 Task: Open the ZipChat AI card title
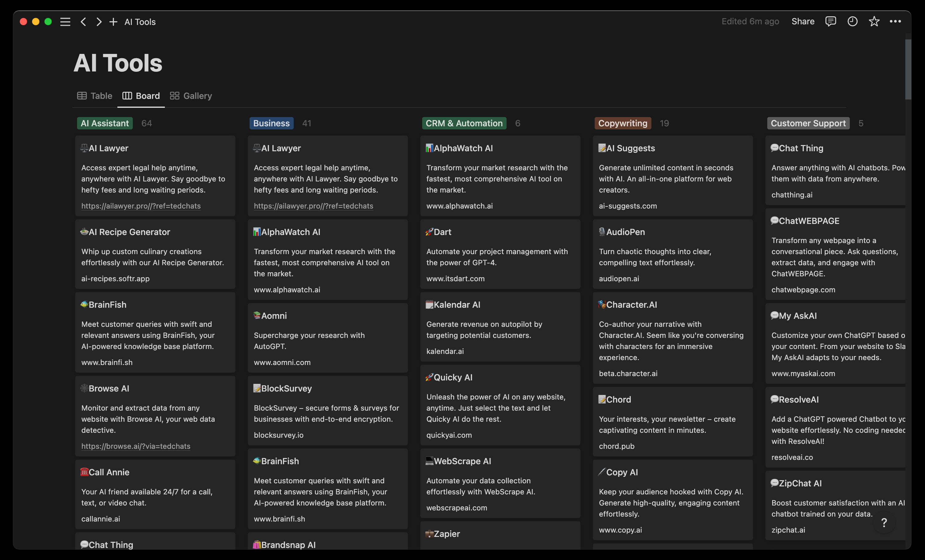801,483
